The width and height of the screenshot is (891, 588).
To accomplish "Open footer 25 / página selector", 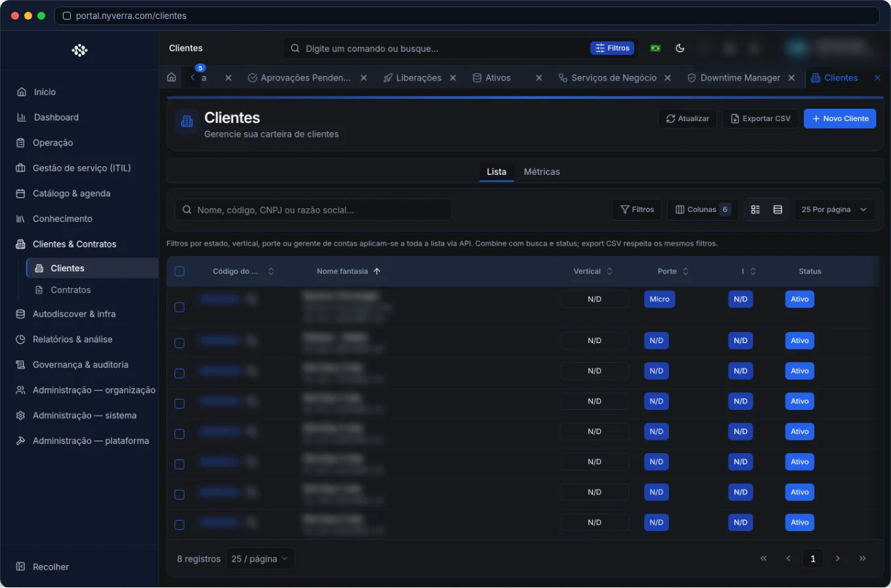I will tap(260, 559).
